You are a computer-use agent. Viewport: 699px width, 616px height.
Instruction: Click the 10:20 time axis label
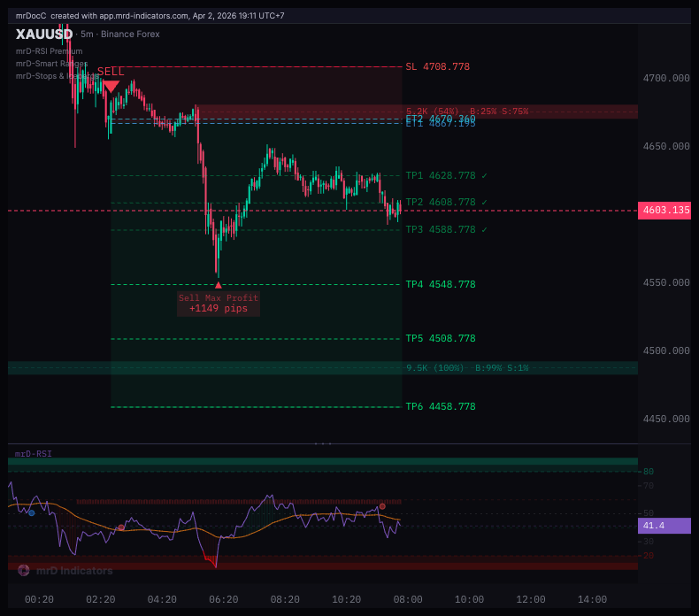(x=346, y=600)
